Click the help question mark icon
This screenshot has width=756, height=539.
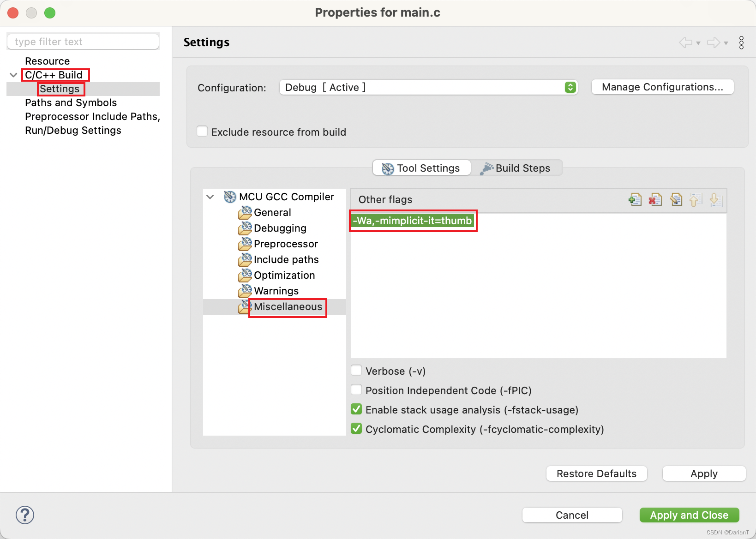pos(25,515)
